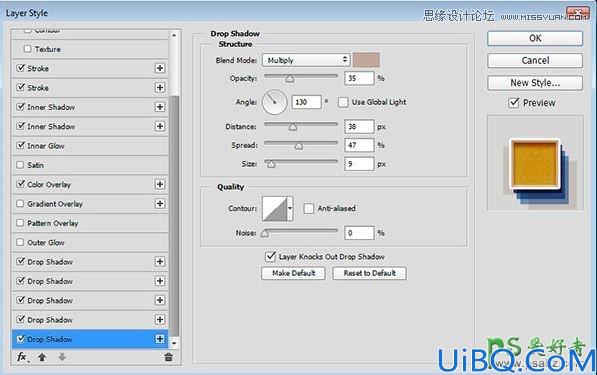Click the Spread value field showing 47

(x=359, y=145)
